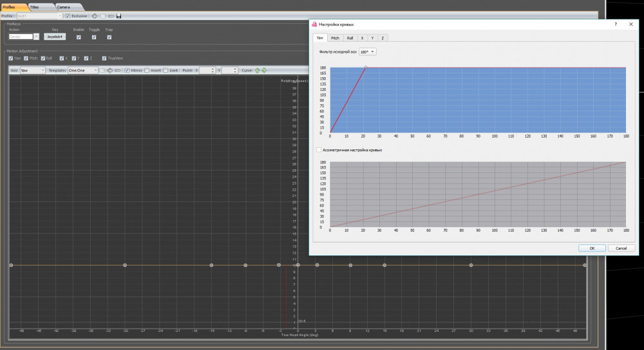644x350 pixels.
Task: Enable the Invert checkbox
Action: pos(147,70)
